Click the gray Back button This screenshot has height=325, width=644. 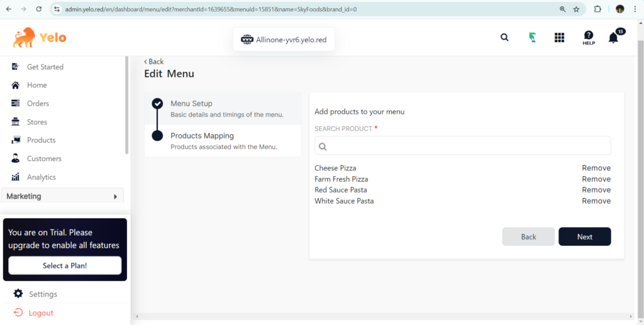point(528,236)
